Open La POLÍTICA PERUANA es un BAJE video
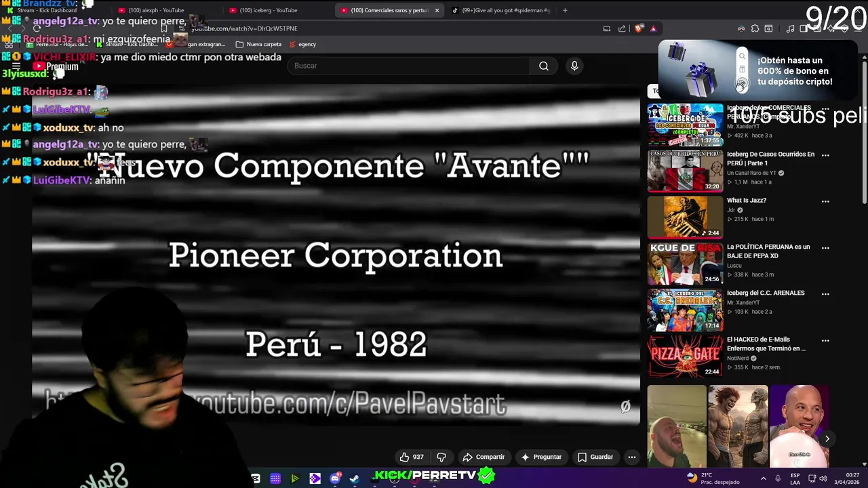Image resolution: width=868 pixels, height=488 pixels. 768,251
